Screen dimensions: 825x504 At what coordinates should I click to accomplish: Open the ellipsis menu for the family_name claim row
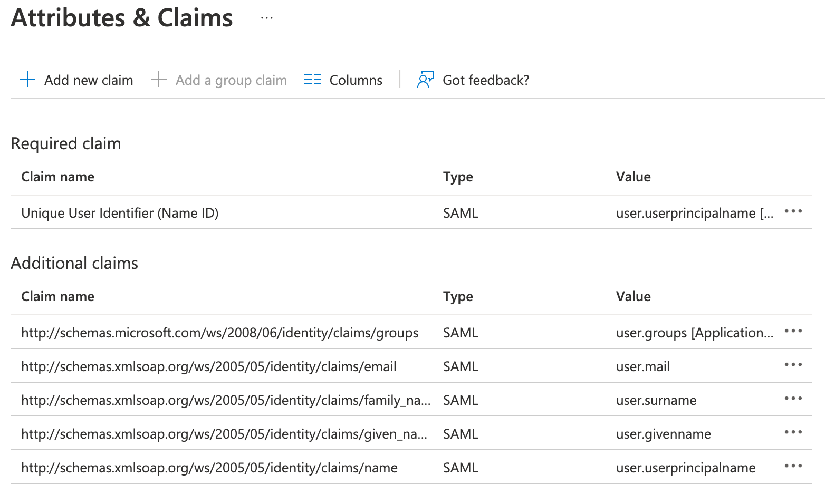click(793, 399)
